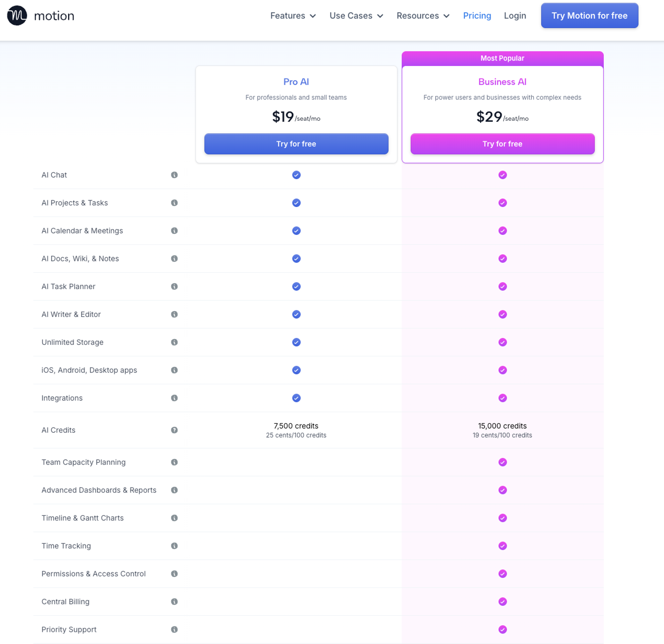Click the Most Popular banner

(503, 59)
